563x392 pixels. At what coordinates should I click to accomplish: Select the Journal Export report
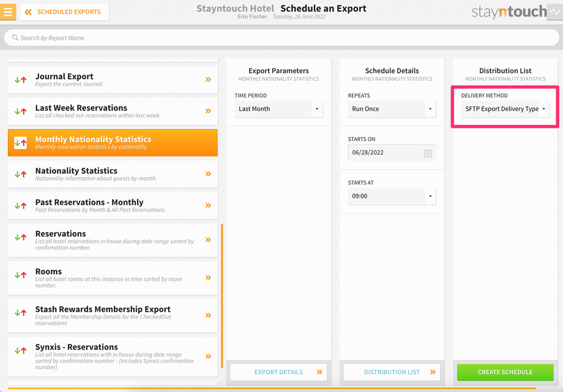point(113,80)
